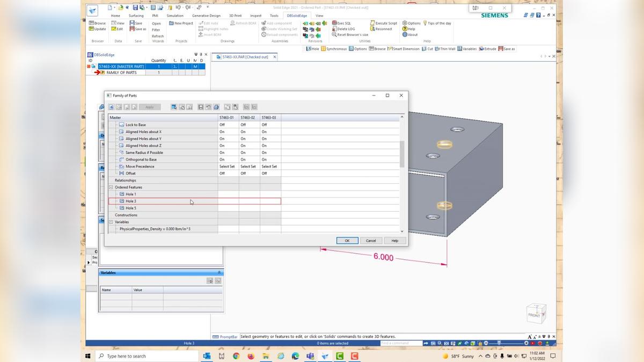Click the Synchronous quick bar command
Screen dimensions: 644x362
(334, 49)
